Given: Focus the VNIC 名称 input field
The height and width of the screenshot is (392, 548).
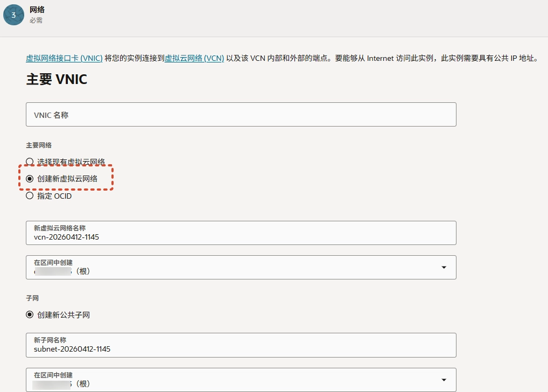Looking at the screenshot, I should [x=241, y=115].
